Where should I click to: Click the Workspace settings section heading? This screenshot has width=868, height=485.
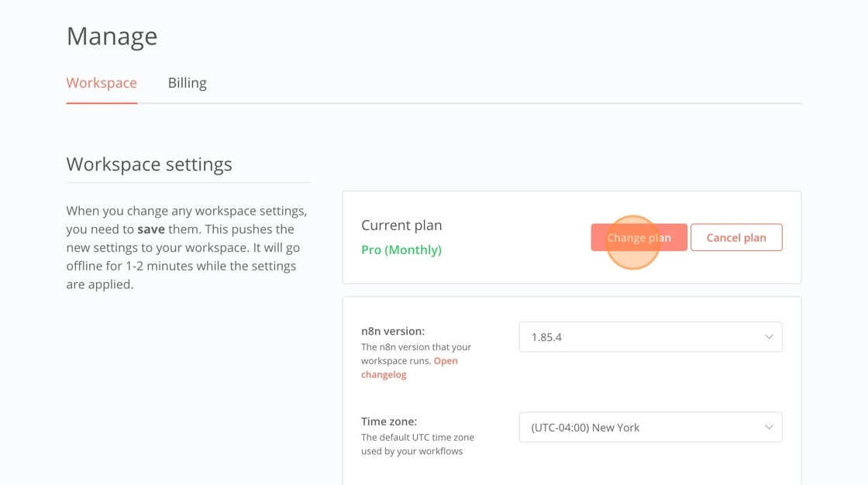coord(149,164)
